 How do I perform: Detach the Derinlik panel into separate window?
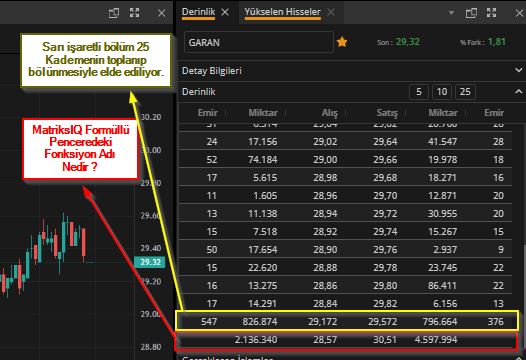point(471,13)
